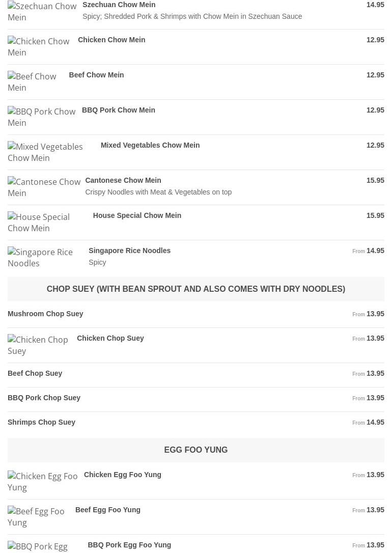This screenshot has width=392, height=553.
Task: Click the Egg Foo Yung section header
Action: click(x=195, y=450)
